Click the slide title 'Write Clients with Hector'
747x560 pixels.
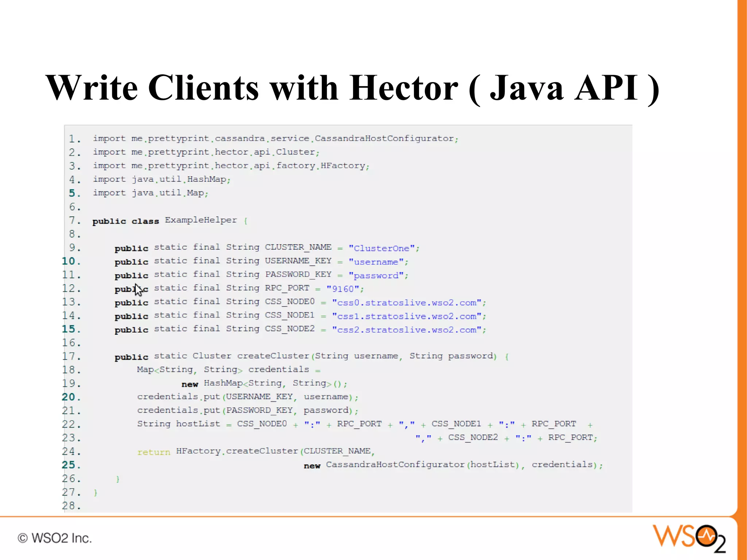tap(252, 87)
